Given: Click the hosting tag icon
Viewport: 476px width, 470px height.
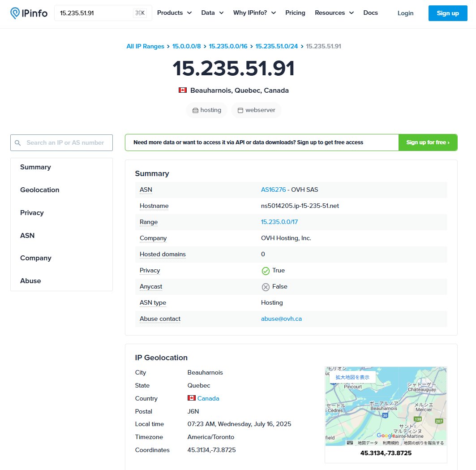Looking at the screenshot, I should 195,110.
